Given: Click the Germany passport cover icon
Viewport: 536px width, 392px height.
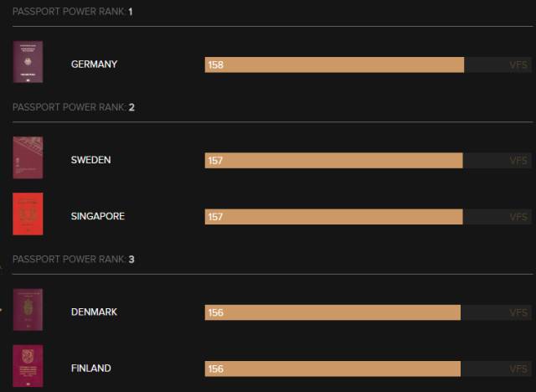Looking at the screenshot, I should (28, 62).
